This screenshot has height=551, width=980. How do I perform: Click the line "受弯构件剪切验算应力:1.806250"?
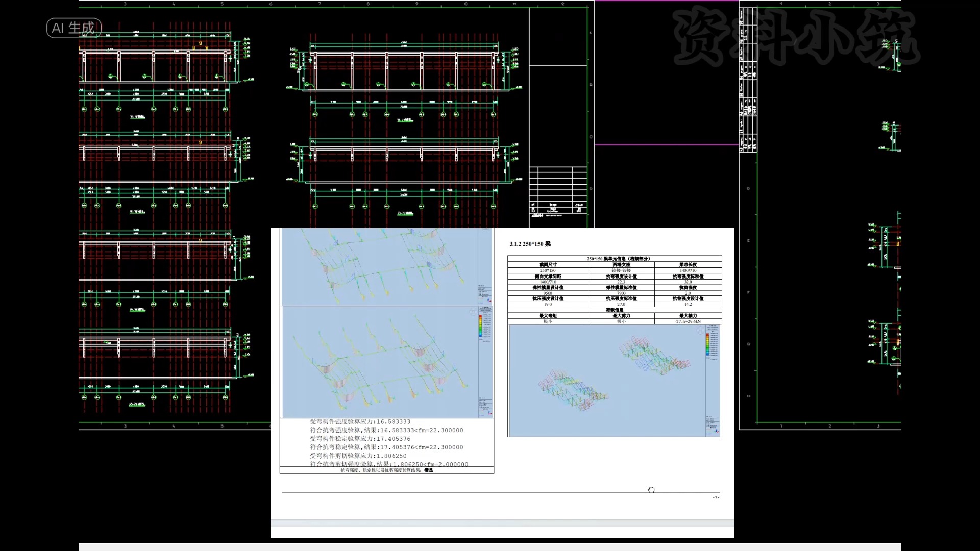(x=358, y=456)
